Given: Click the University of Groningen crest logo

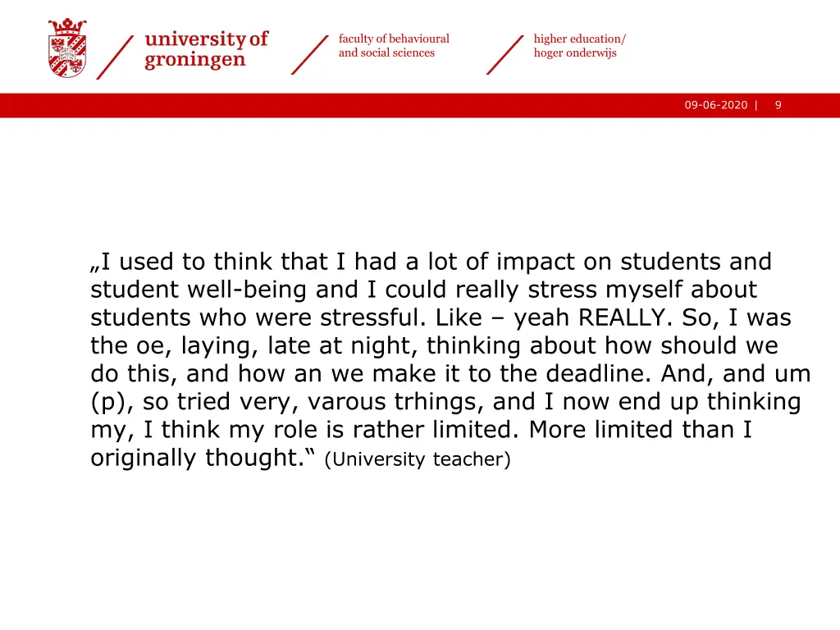Looking at the screenshot, I should pyautogui.click(x=67, y=48).
